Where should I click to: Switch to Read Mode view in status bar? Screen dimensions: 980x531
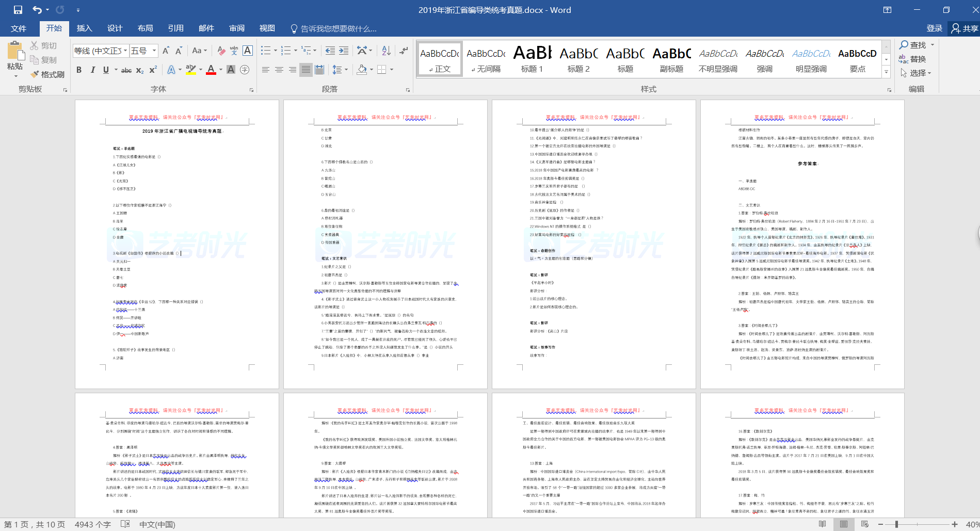pos(823,524)
